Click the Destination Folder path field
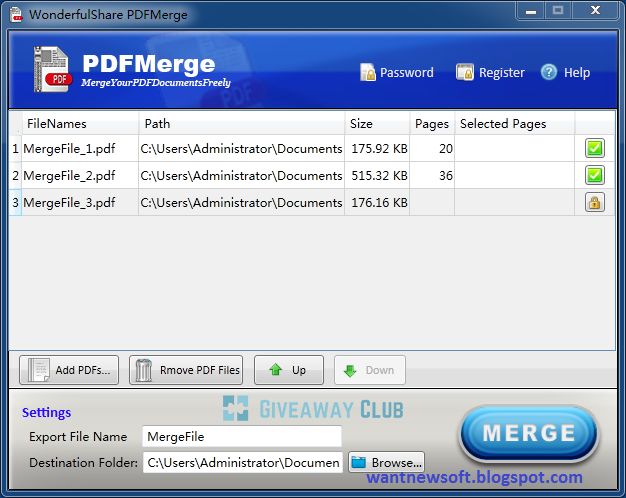The image size is (626, 498). (243, 462)
